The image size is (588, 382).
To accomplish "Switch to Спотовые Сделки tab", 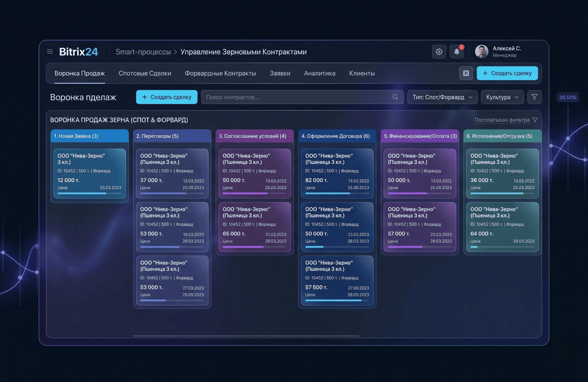I will pyautogui.click(x=145, y=73).
